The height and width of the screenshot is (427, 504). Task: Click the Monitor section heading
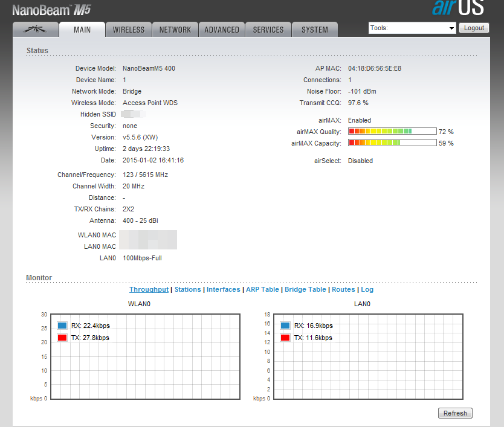(x=39, y=278)
